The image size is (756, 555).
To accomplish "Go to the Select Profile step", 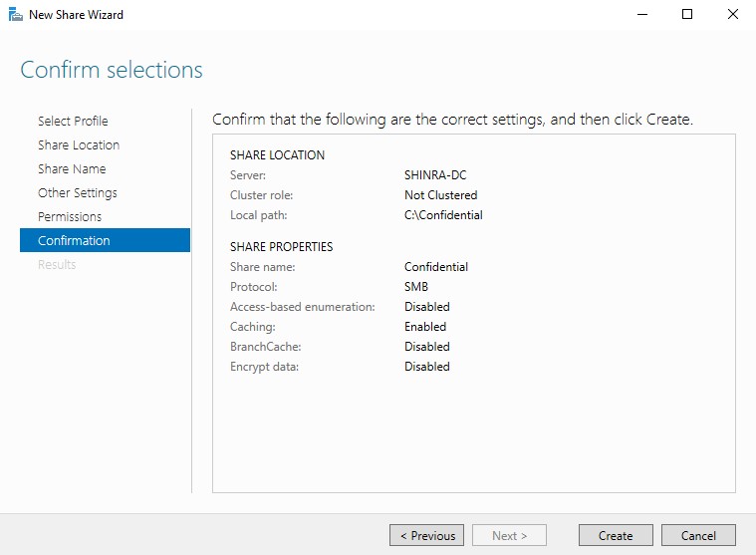I will 73,121.
